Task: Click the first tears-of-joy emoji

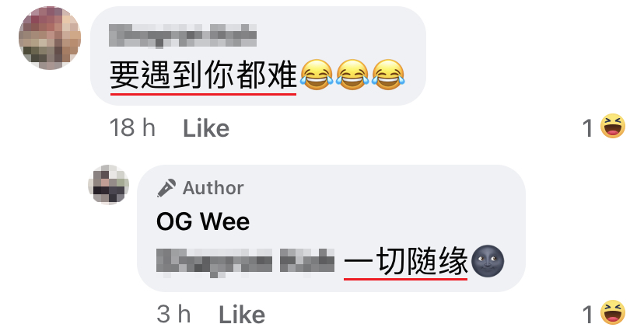Action: tap(317, 75)
